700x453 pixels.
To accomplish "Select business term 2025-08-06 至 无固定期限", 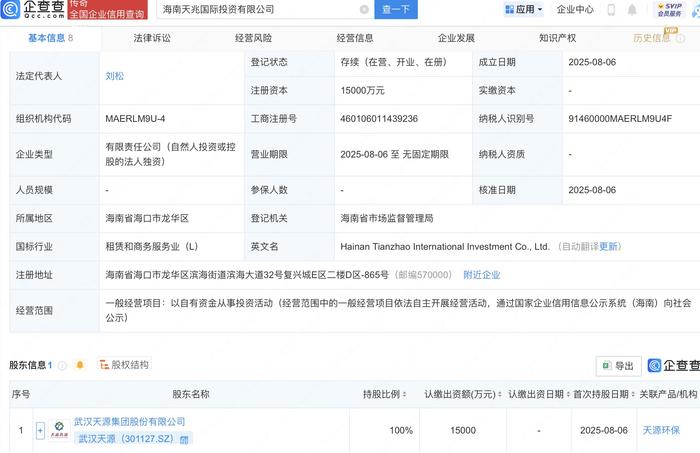I will pos(395,154).
